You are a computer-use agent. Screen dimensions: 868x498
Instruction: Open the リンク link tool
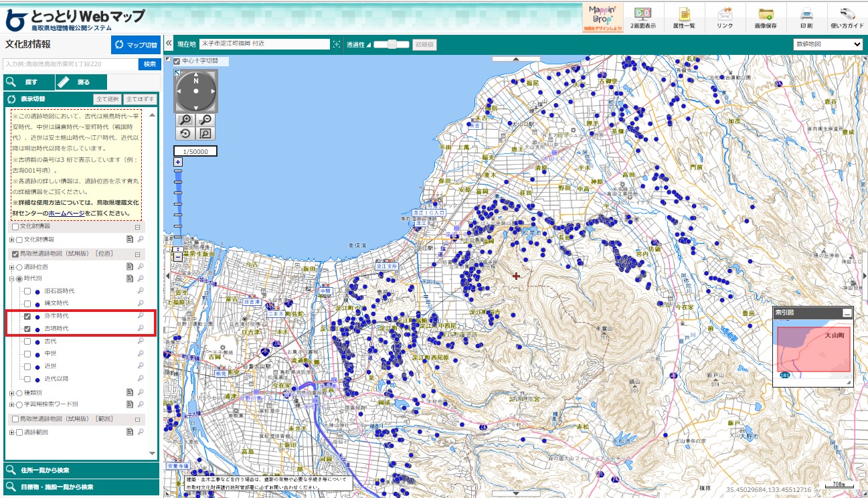[725, 17]
